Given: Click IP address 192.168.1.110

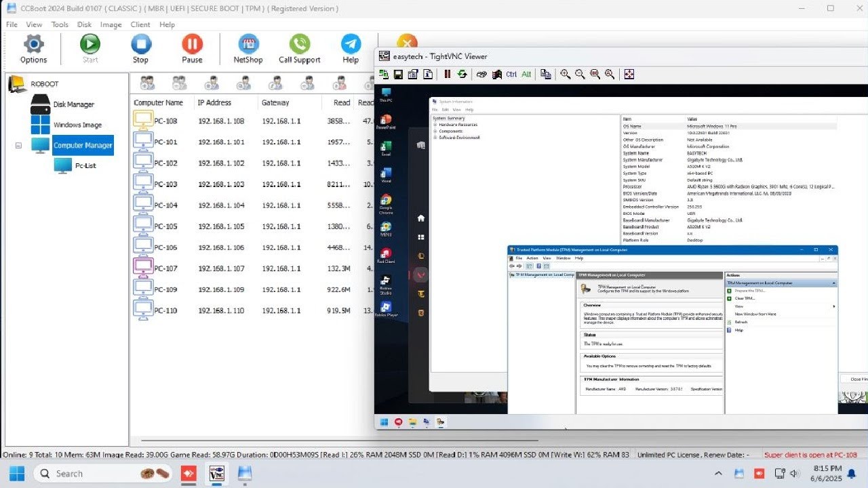Looking at the screenshot, I should pos(221,310).
